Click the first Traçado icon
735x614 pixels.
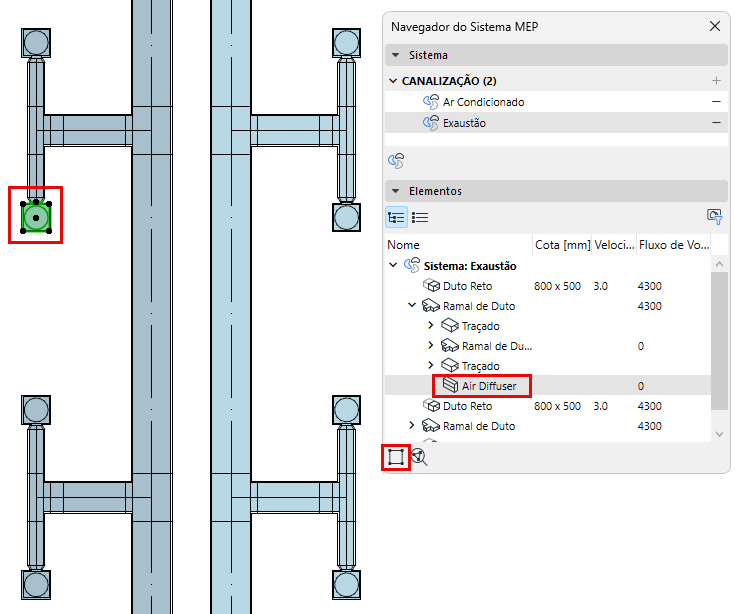pos(450,325)
